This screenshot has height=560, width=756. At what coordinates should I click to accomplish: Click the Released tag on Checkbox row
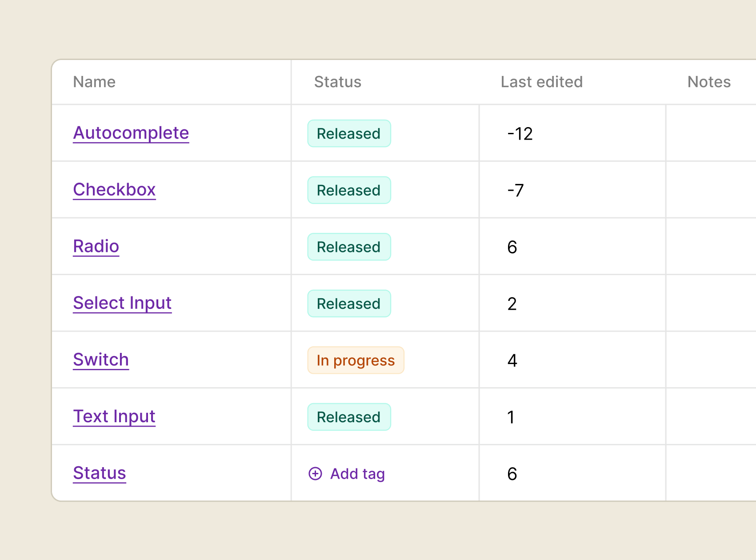pos(349,190)
